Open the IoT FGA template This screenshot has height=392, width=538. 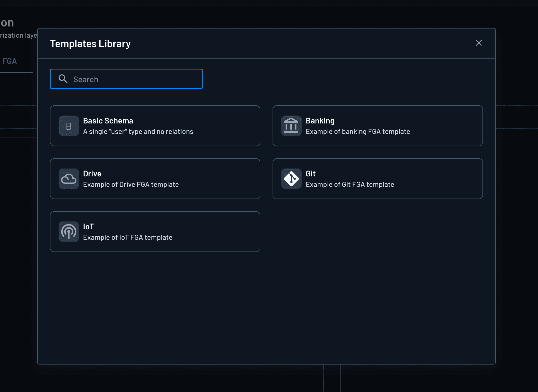pos(155,231)
